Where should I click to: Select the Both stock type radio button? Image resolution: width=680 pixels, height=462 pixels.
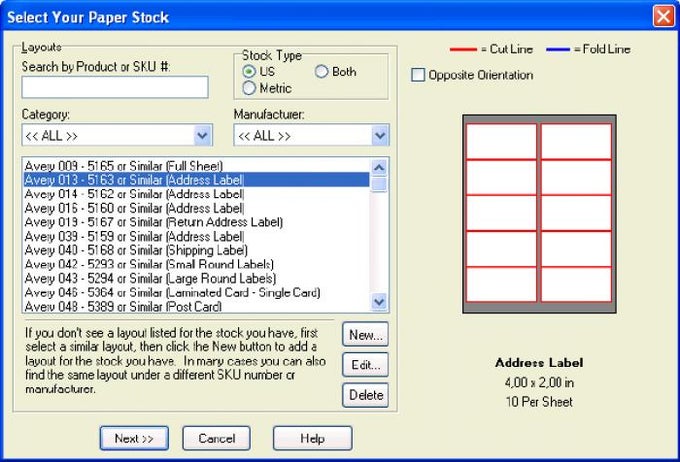click(x=321, y=72)
